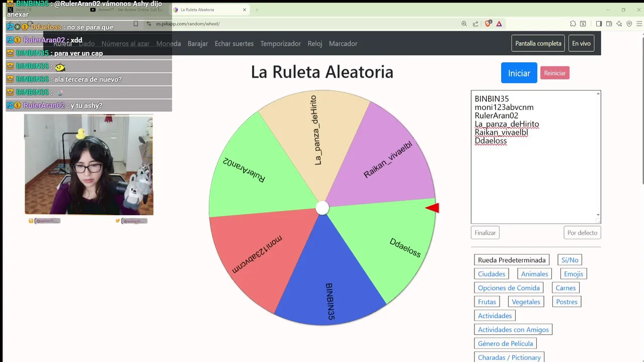Select the Vegetales preset
Screen dimensions: 644x362
click(526, 302)
